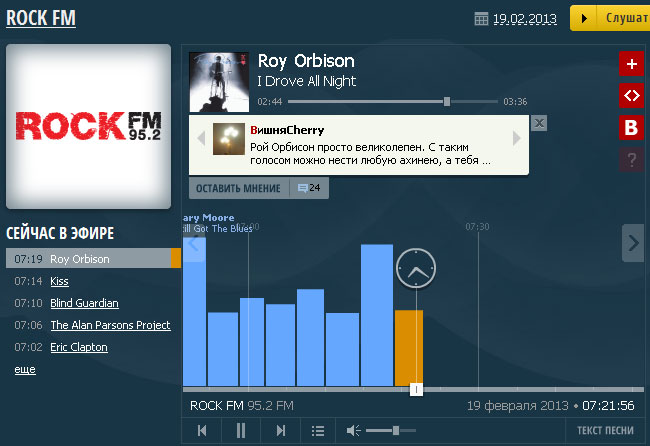
Task: Click the ОСТАВИТЬ МНЕНИЕ button
Action: pyautogui.click(x=238, y=188)
